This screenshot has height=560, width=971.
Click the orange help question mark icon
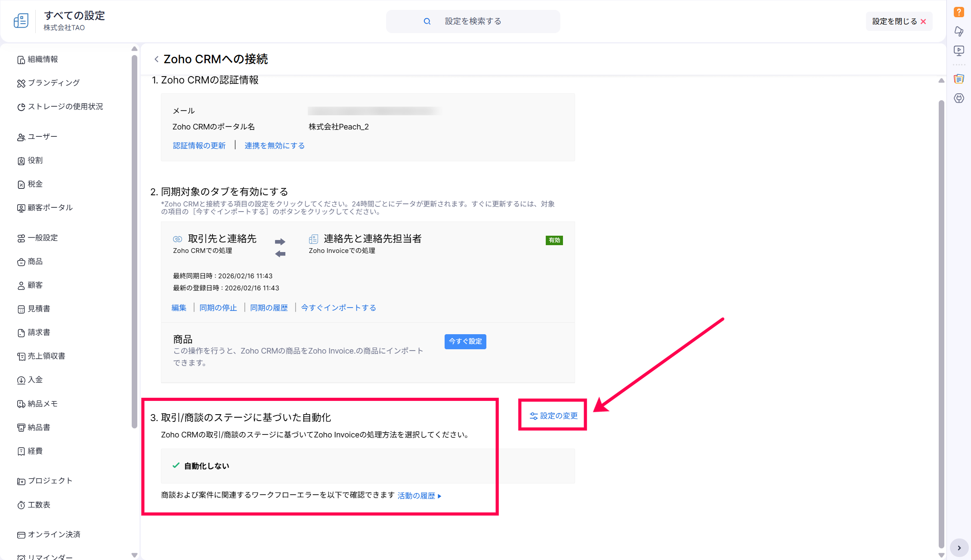(959, 12)
